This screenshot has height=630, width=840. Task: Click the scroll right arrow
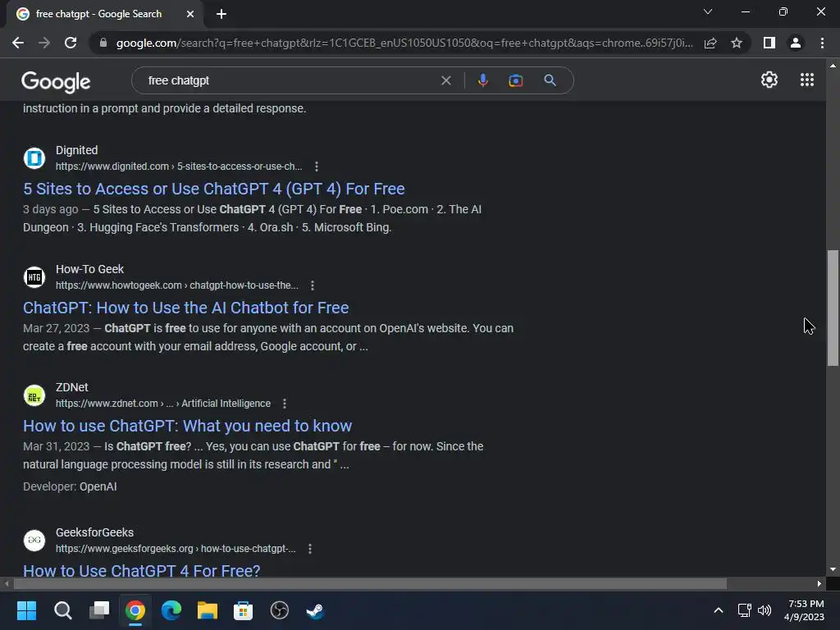(819, 583)
